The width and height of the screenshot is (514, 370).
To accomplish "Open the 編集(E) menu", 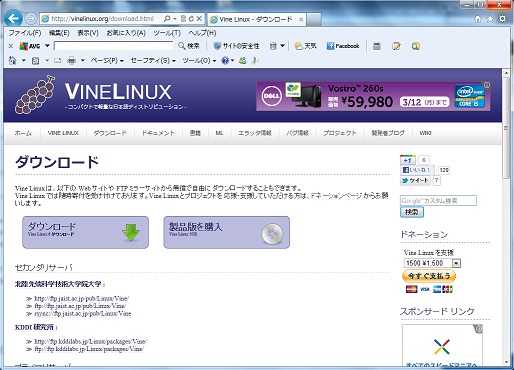I will pyautogui.click(x=59, y=33).
